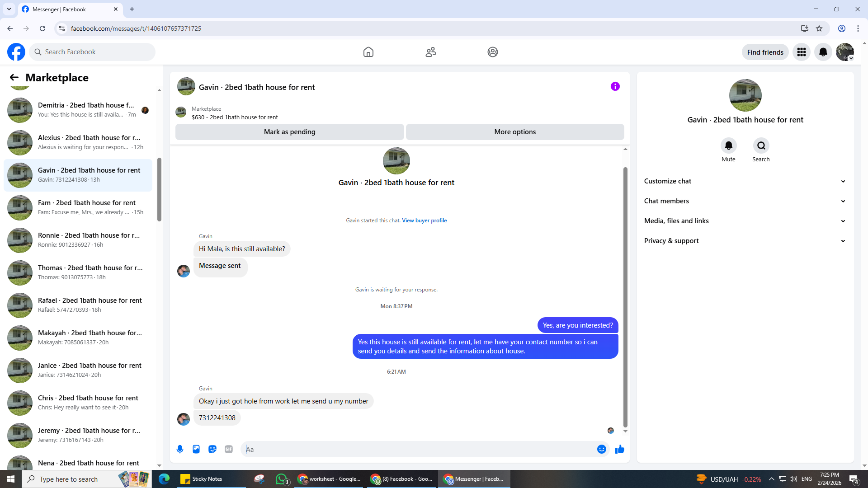Open the sticker picker icon

(x=212, y=449)
